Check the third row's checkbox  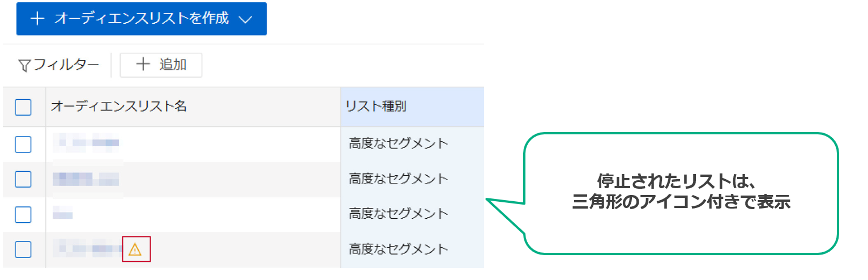coord(23,214)
